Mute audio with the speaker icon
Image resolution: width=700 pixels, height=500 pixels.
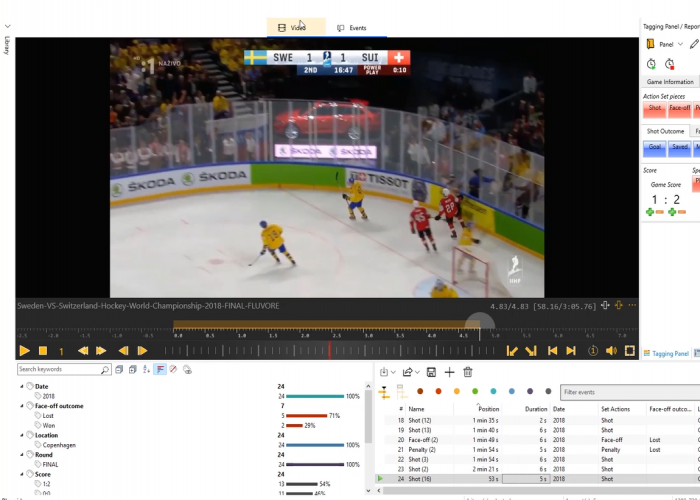click(x=611, y=351)
